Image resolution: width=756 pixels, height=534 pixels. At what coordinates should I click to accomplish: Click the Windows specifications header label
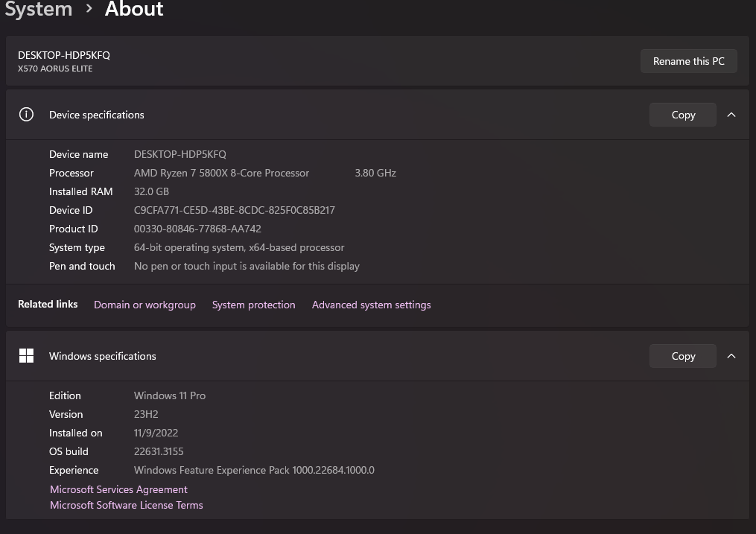click(x=103, y=356)
